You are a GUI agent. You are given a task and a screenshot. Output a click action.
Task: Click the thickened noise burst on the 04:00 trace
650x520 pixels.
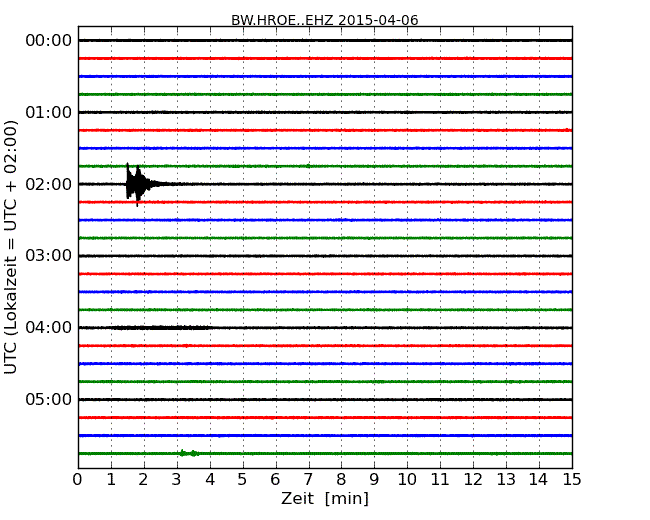(160, 328)
